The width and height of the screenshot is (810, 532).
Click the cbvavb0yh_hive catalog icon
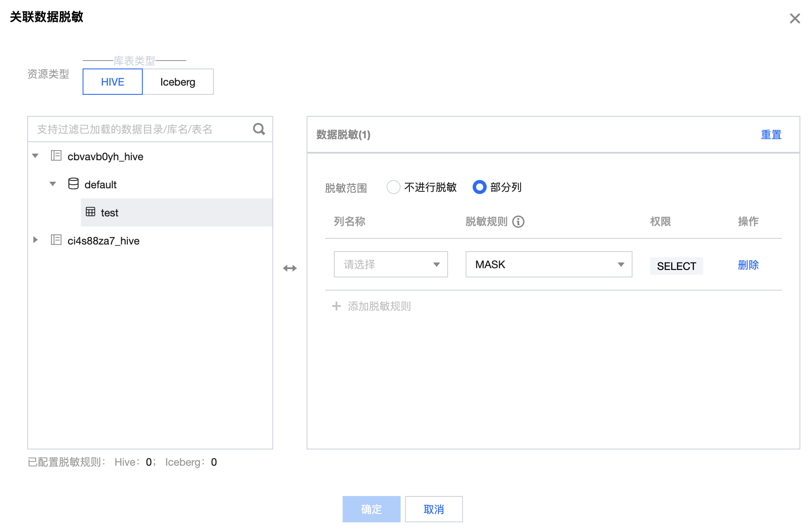[56, 156]
